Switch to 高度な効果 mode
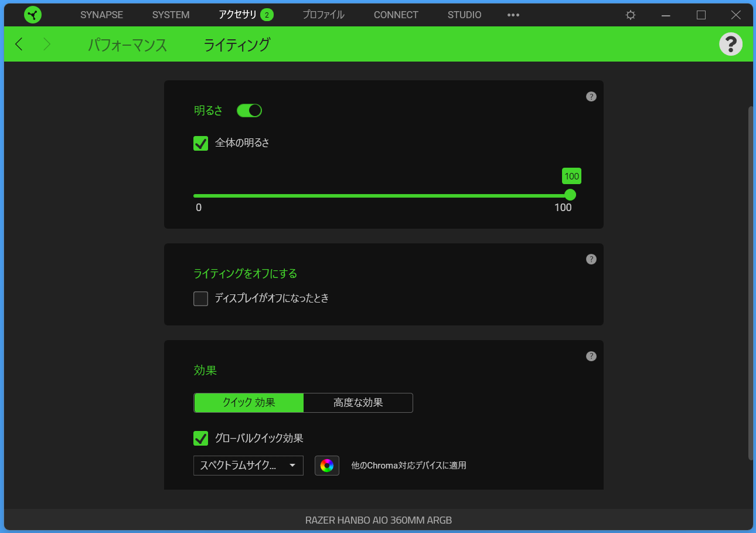 coord(358,403)
